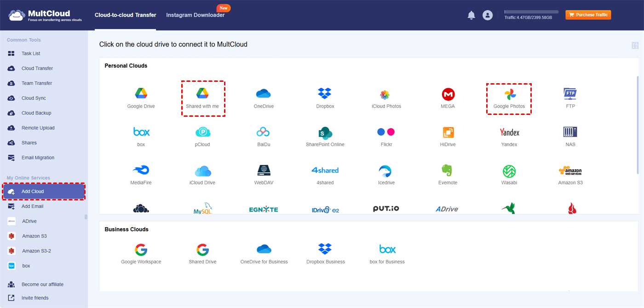Connect iCloud Drive
This screenshot has height=308, width=644.
202,175
